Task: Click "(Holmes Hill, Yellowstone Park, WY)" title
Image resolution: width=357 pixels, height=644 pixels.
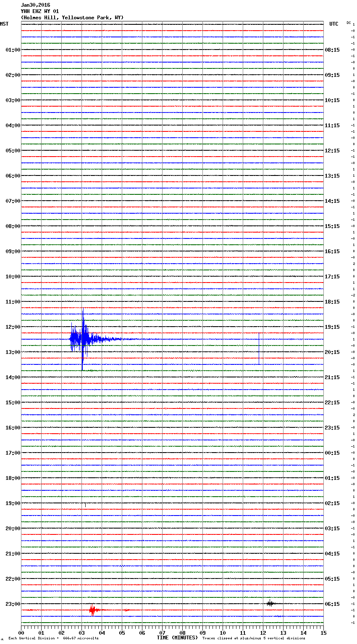Action: (x=72, y=18)
